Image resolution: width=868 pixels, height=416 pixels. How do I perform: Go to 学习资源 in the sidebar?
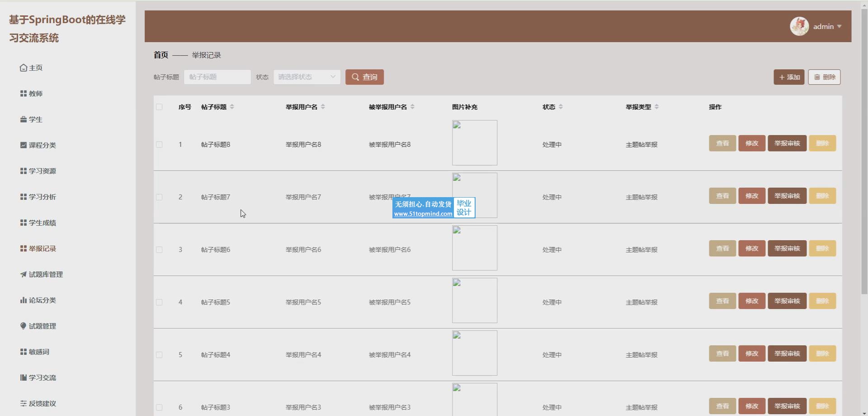pos(42,171)
